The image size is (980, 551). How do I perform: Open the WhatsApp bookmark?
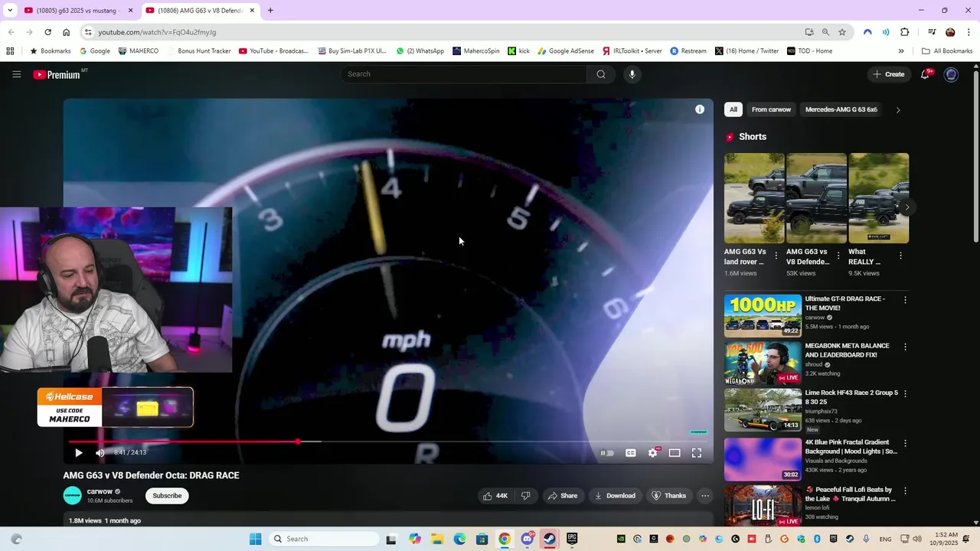(x=420, y=51)
